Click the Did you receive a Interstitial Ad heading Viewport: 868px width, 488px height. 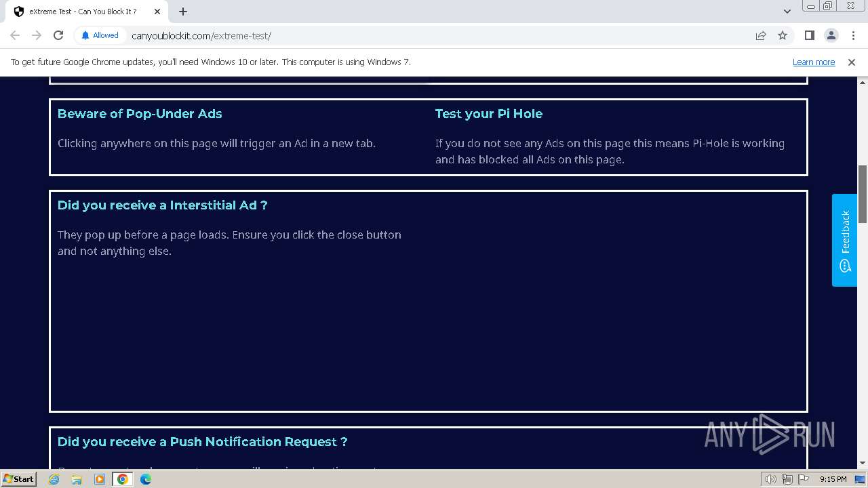[x=163, y=205]
